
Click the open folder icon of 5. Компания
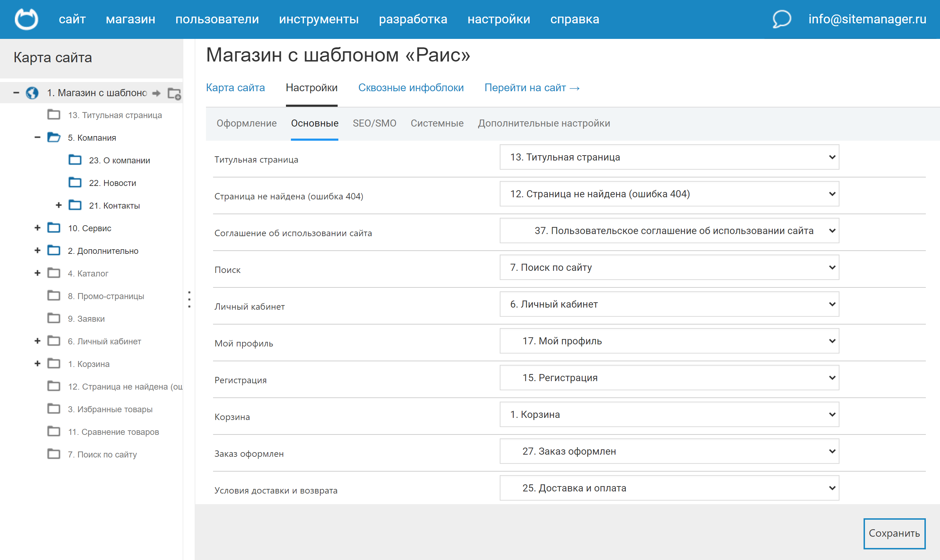click(54, 138)
